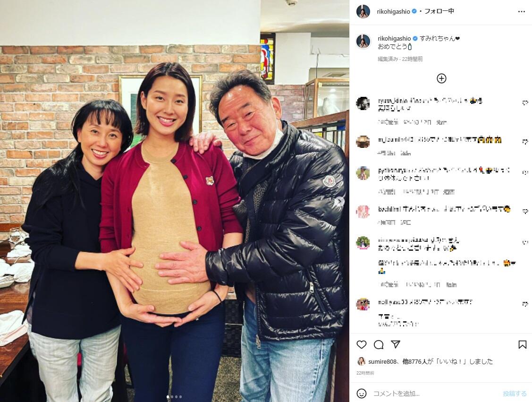The height and width of the screenshot is (402, 532).
Task: Open the comment bubble icon
Action: coord(378,345)
